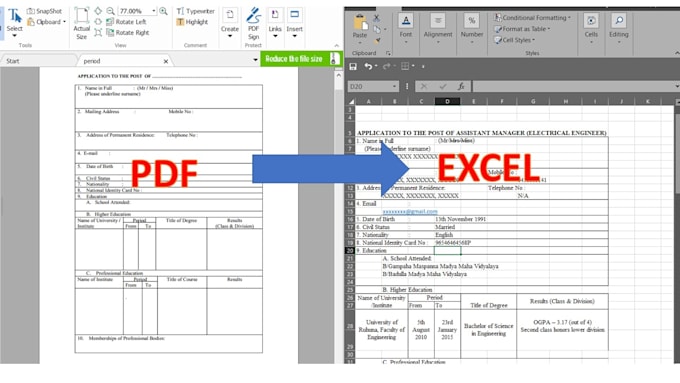Rotate the PDF page right
680x383 pixels.
pyautogui.click(x=128, y=33)
